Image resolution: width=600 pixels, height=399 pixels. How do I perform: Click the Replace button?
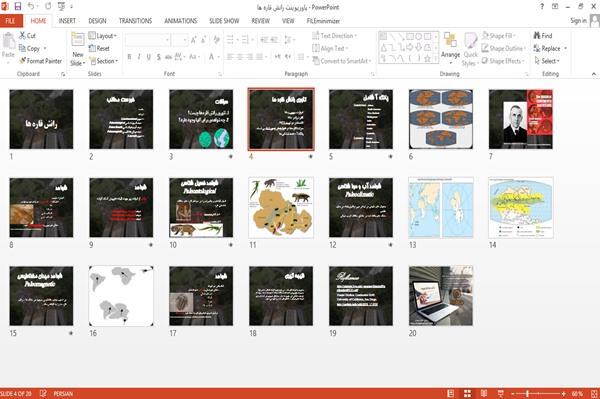[550, 48]
